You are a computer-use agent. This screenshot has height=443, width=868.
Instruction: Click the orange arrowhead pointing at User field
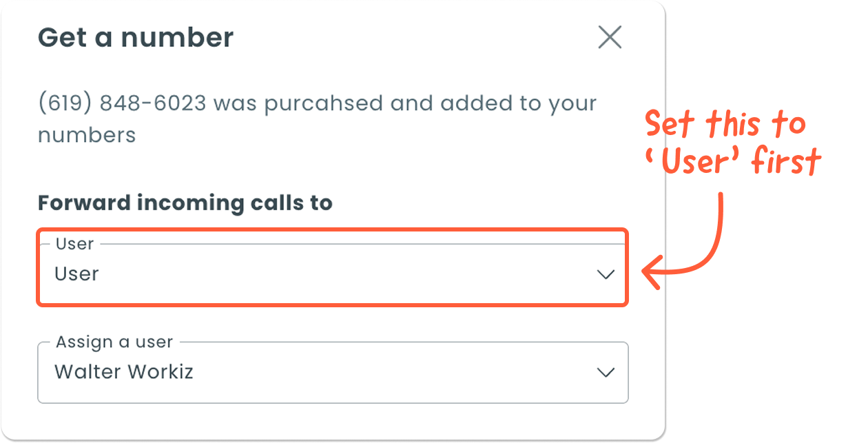tap(651, 273)
